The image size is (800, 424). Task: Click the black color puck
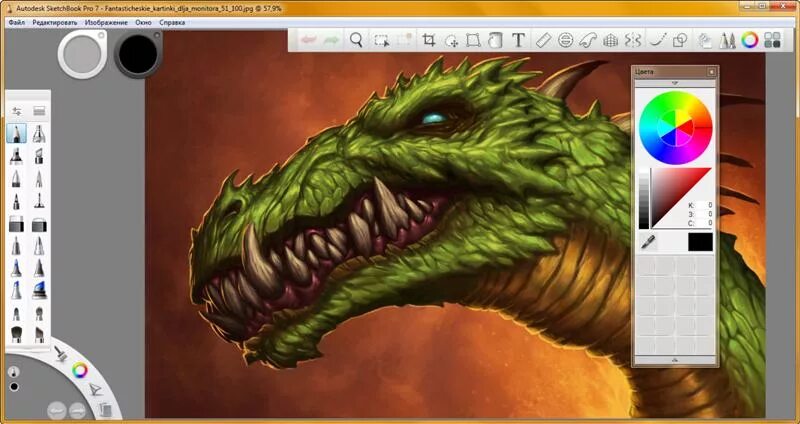[138, 53]
